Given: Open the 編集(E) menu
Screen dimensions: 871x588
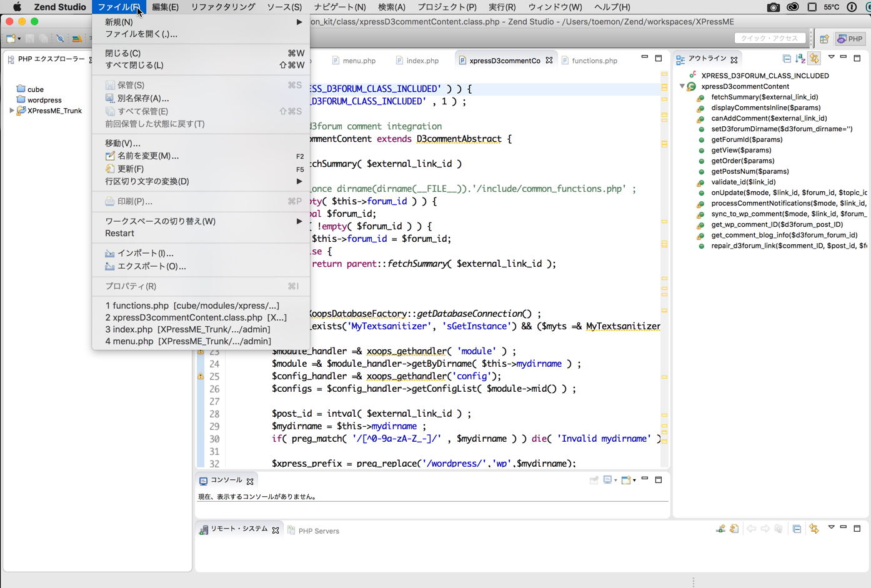Looking at the screenshot, I should click(x=165, y=7).
